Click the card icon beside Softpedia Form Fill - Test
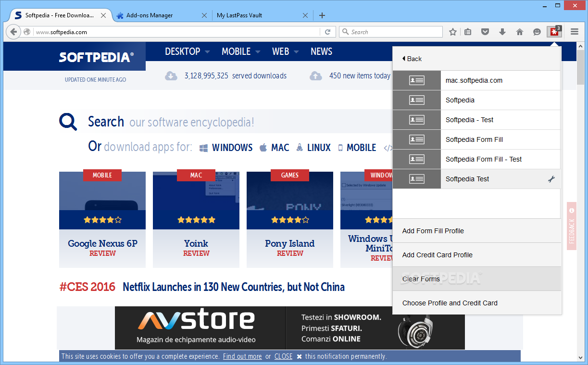This screenshot has height=365, width=588. [417, 159]
